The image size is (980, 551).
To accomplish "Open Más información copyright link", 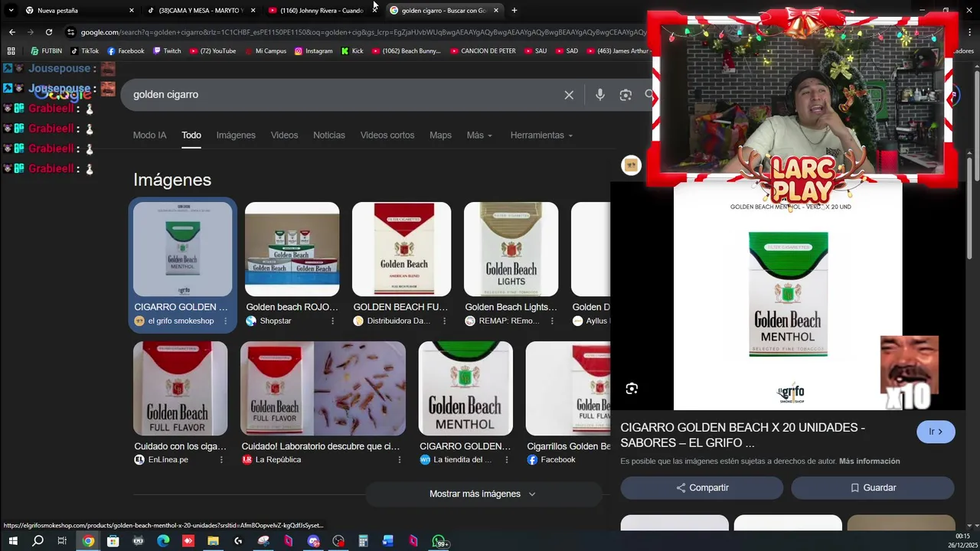I will [870, 461].
